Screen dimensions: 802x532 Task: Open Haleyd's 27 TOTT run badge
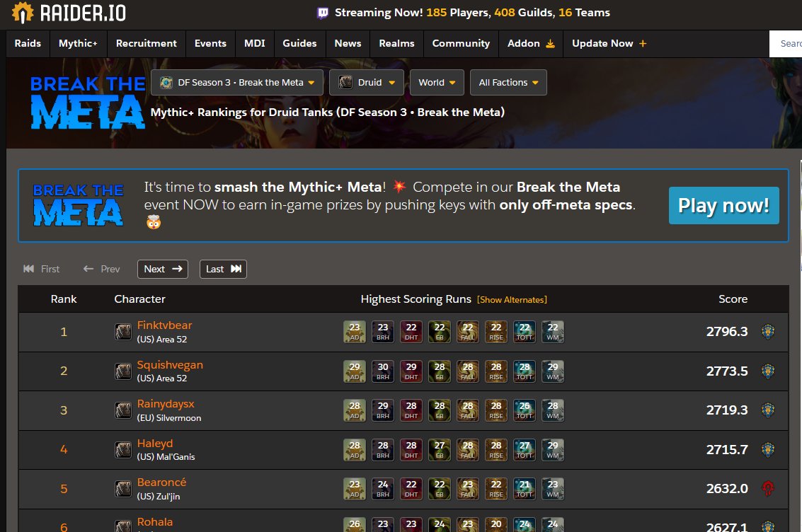(x=525, y=450)
